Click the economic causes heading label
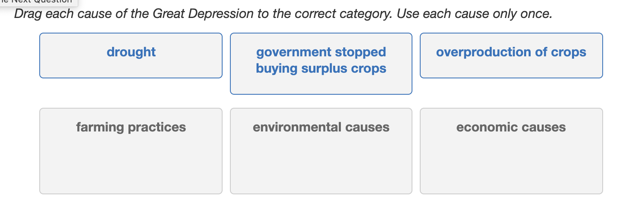The height and width of the screenshot is (218, 644). pyautogui.click(x=511, y=127)
